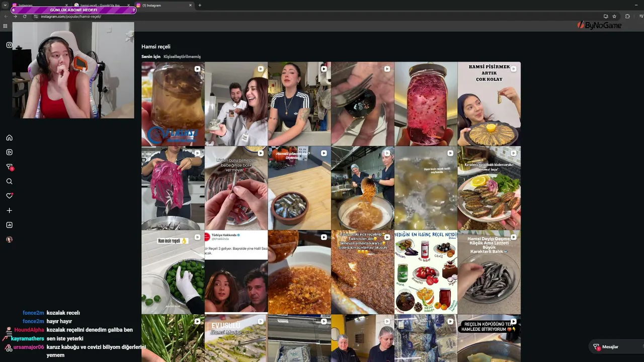Image resolution: width=644 pixels, height=362 pixels.
Task: Open 'Hamsi Pişirmek Artık Çok Kolay' reel
Action: coord(489,104)
